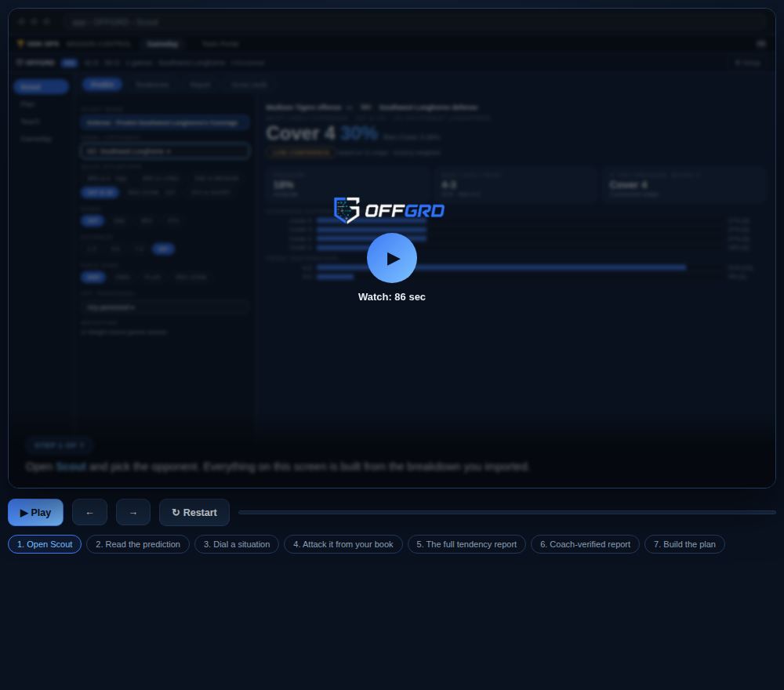Open the "3. Dial a situation" step
Image resolution: width=784 pixels, height=690 pixels.
pyautogui.click(x=237, y=544)
